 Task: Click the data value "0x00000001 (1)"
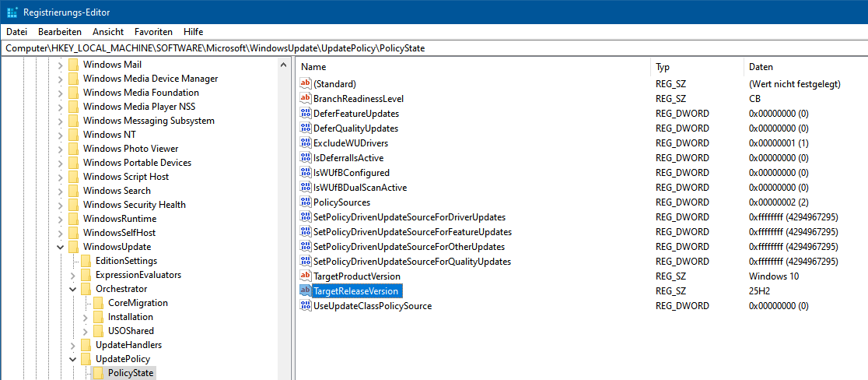[x=779, y=143]
